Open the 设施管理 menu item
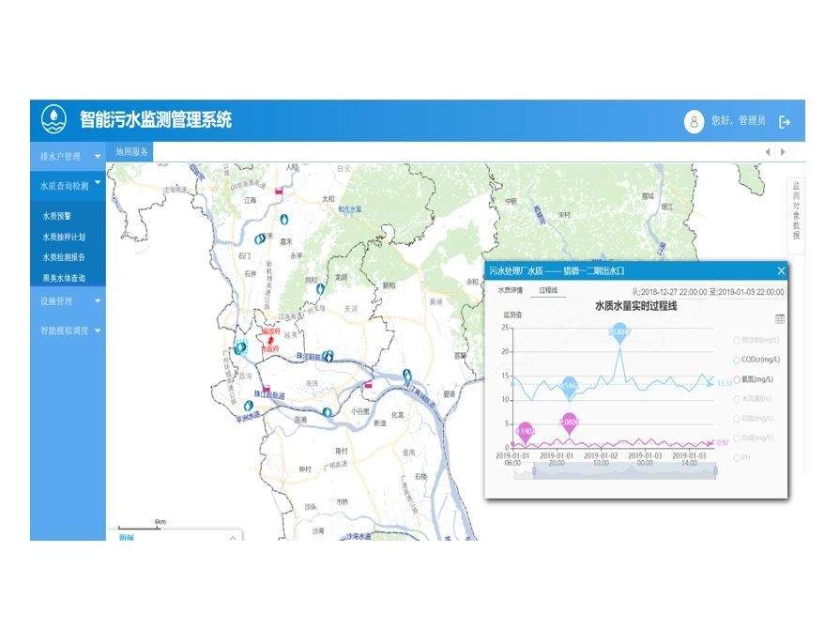 click(x=56, y=301)
